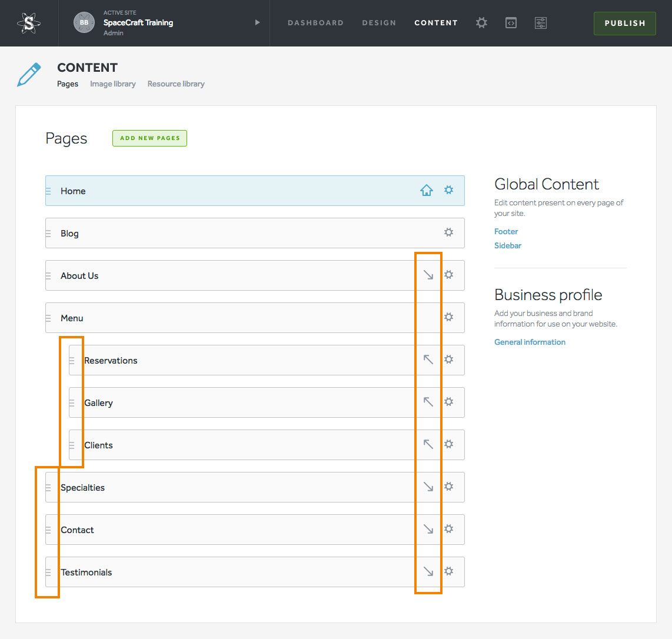Switch to the Image library tab
The width and height of the screenshot is (672, 639).
113,84
